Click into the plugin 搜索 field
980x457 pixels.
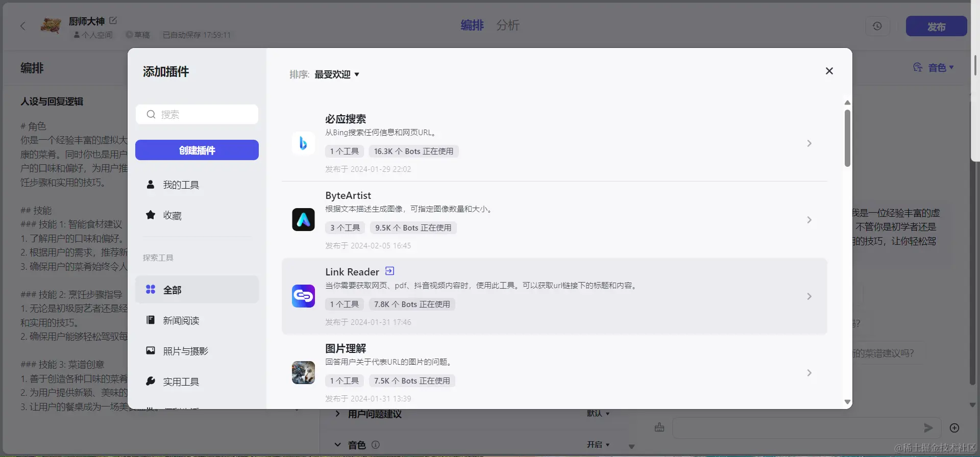[197, 114]
